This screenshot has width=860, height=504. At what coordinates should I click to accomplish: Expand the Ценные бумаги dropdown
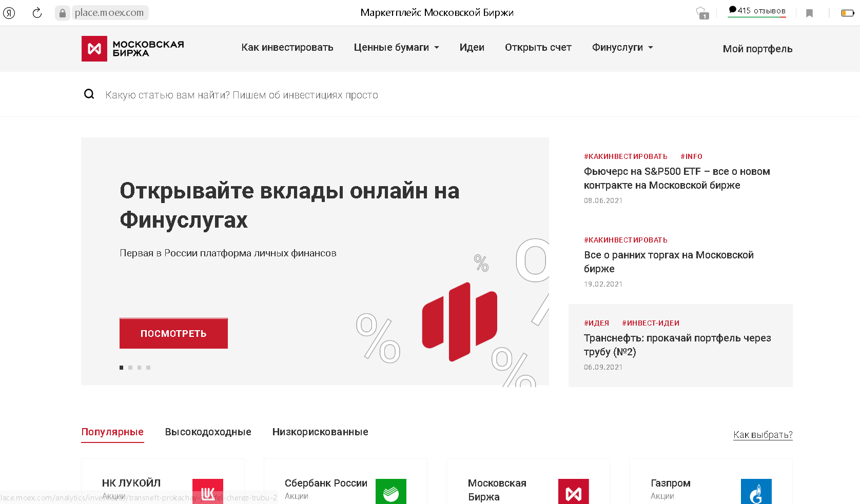[x=396, y=47]
